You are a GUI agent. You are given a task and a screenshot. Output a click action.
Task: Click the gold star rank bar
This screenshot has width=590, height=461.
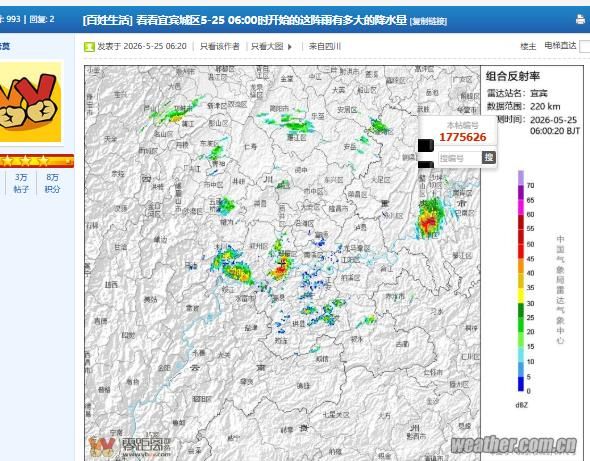[36, 161]
